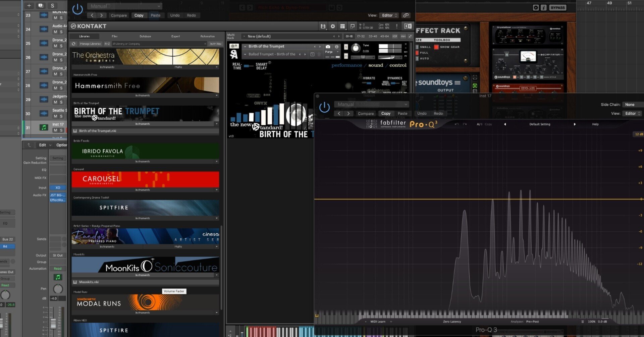The height and width of the screenshot is (337, 644).
Task: Toggle the Pro-Q 3 plugin power button
Action: click(x=324, y=108)
